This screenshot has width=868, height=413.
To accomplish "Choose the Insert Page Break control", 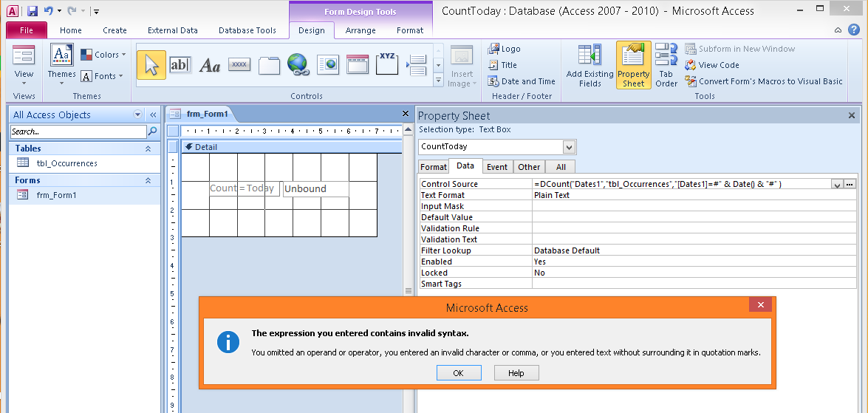I will coord(417,65).
